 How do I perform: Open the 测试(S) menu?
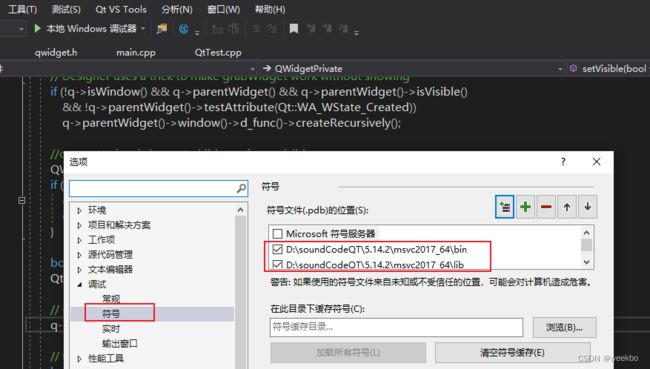(x=66, y=9)
